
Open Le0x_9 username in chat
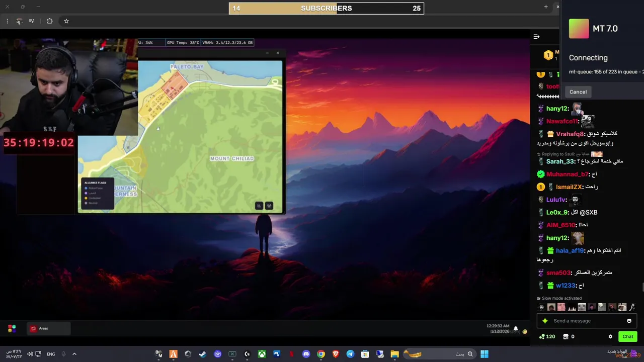[x=557, y=212]
